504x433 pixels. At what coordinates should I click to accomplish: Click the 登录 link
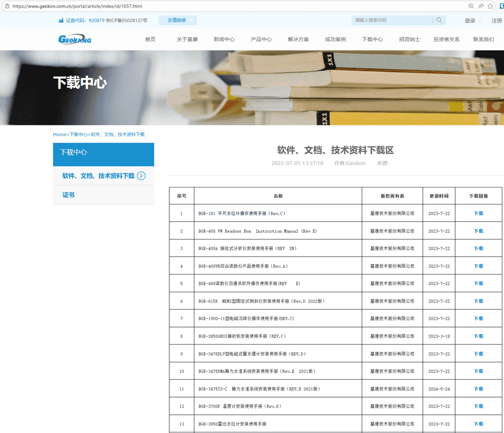470,21
